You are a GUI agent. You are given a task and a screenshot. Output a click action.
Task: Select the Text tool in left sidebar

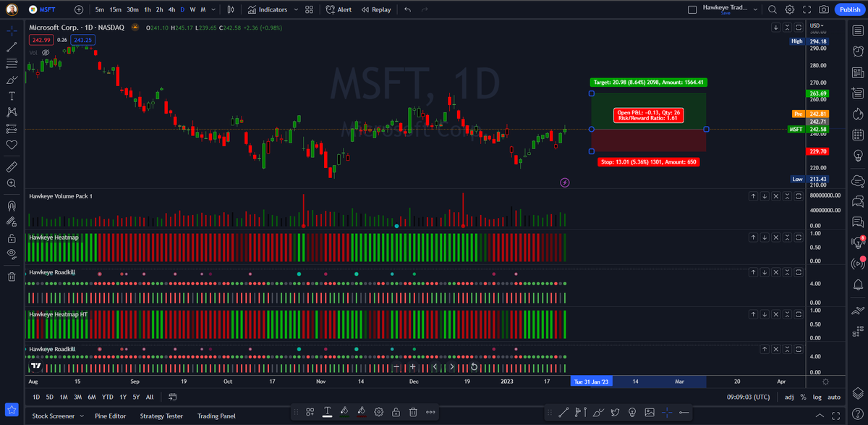coord(12,96)
